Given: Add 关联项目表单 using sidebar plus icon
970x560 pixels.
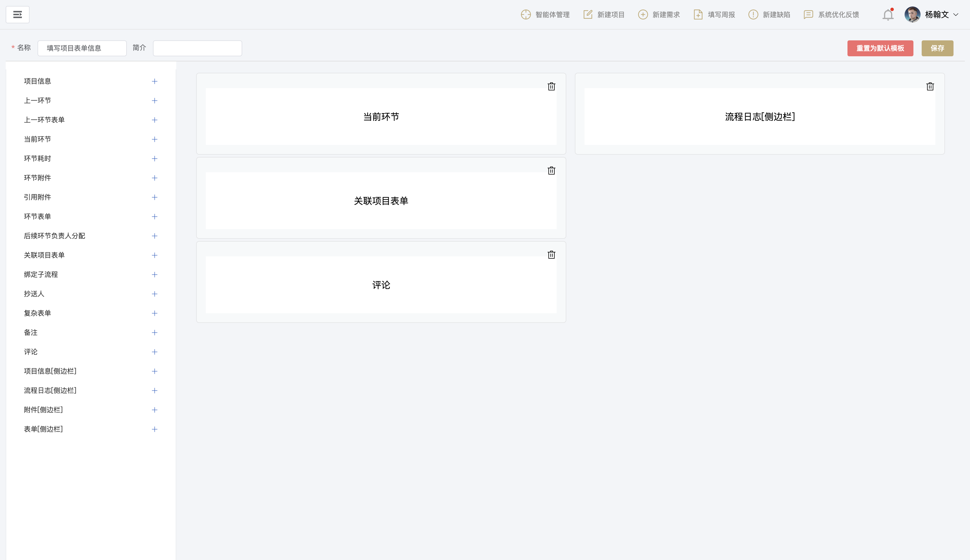Looking at the screenshot, I should 155,255.
